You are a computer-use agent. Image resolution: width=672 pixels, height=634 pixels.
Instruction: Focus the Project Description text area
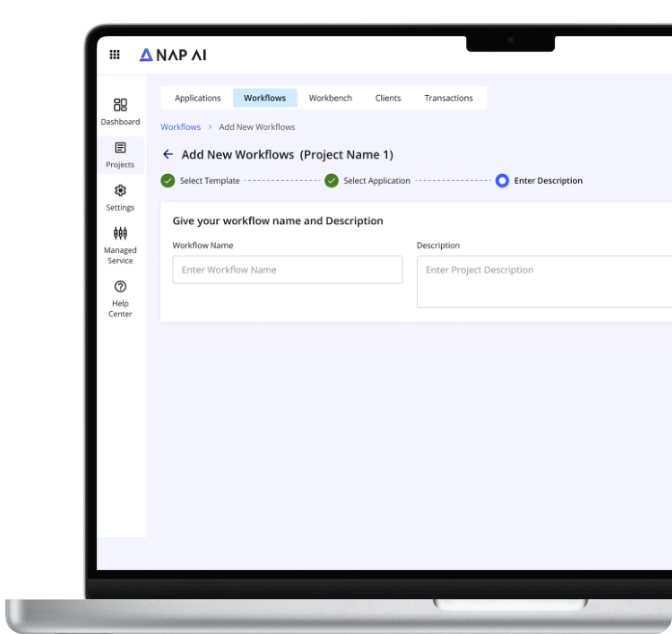(x=545, y=282)
